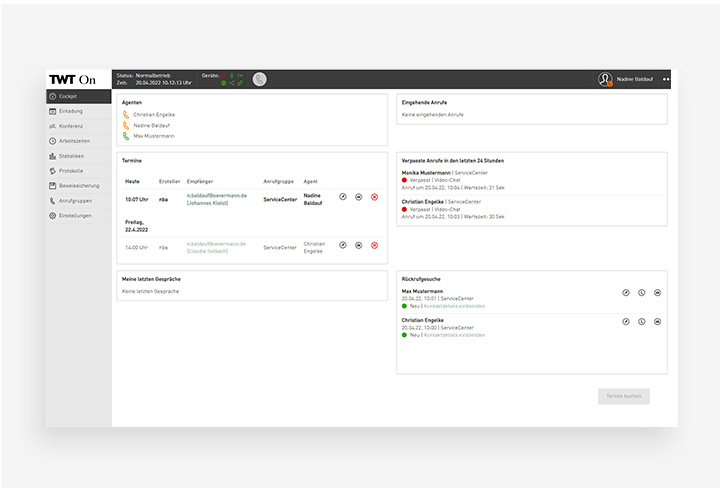Open the more options dots beside Nadine Baldauf
The width and height of the screenshot is (720, 488).
(x=666, y=79)
